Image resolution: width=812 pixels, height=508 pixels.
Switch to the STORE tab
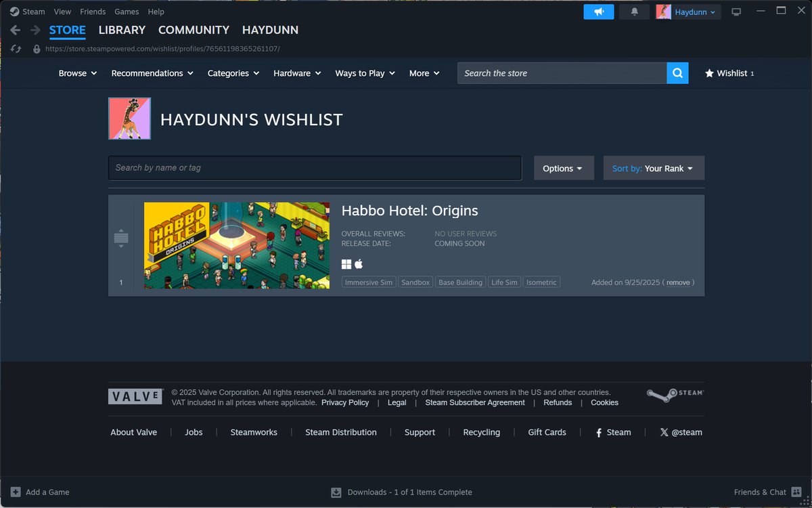pyautogui.click(x=68, y=30)
